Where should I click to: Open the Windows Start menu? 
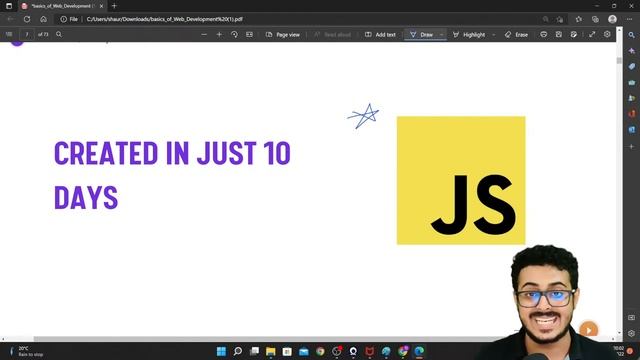point(221,351)
